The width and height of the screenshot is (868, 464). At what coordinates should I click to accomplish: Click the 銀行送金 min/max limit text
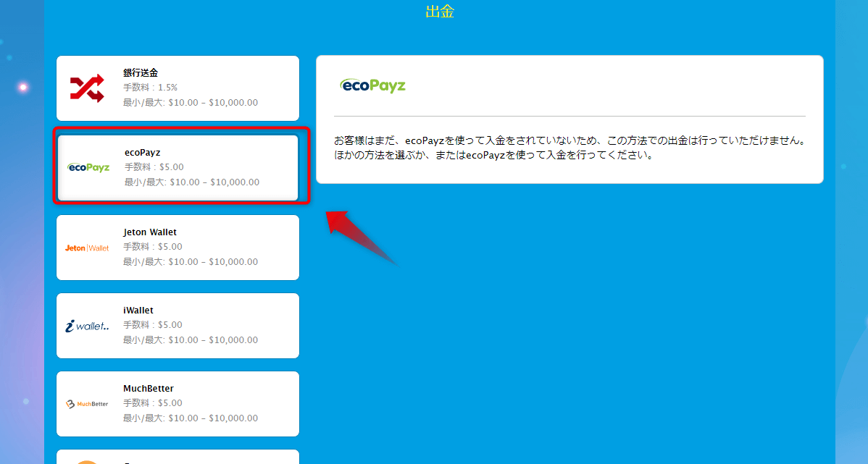pos(191,102)
